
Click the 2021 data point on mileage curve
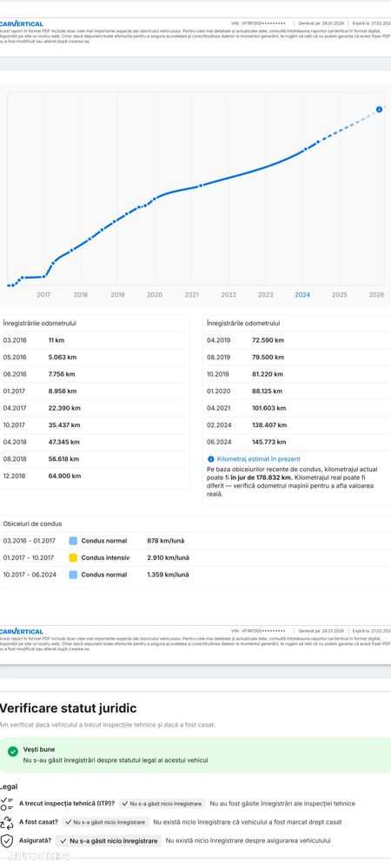click(x=201, y=185)
